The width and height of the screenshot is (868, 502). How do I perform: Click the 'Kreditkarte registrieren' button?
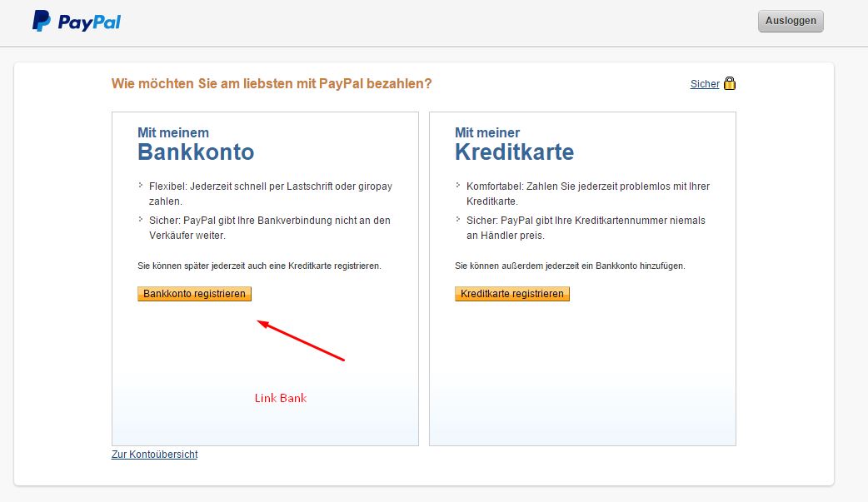(x=511, y=293)
